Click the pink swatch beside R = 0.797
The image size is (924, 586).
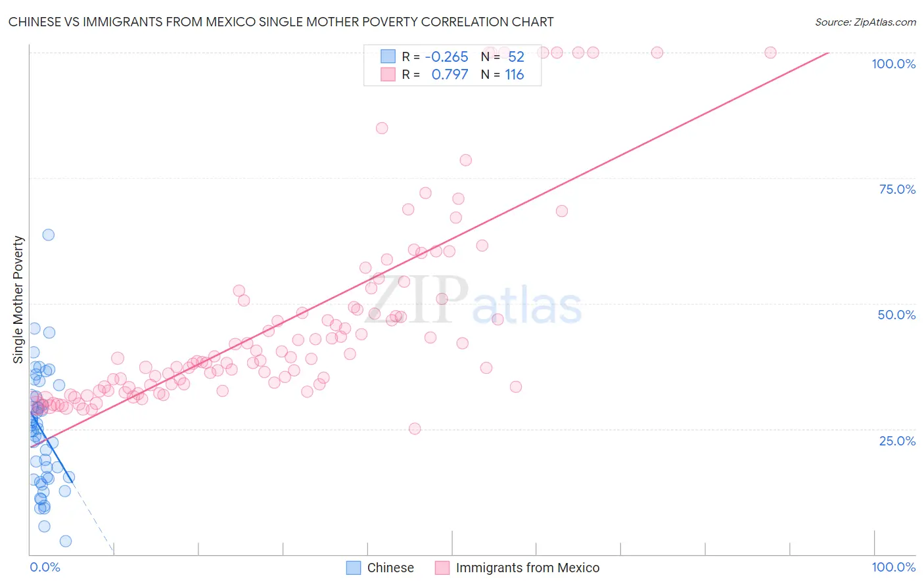click(x=388, y=74)
